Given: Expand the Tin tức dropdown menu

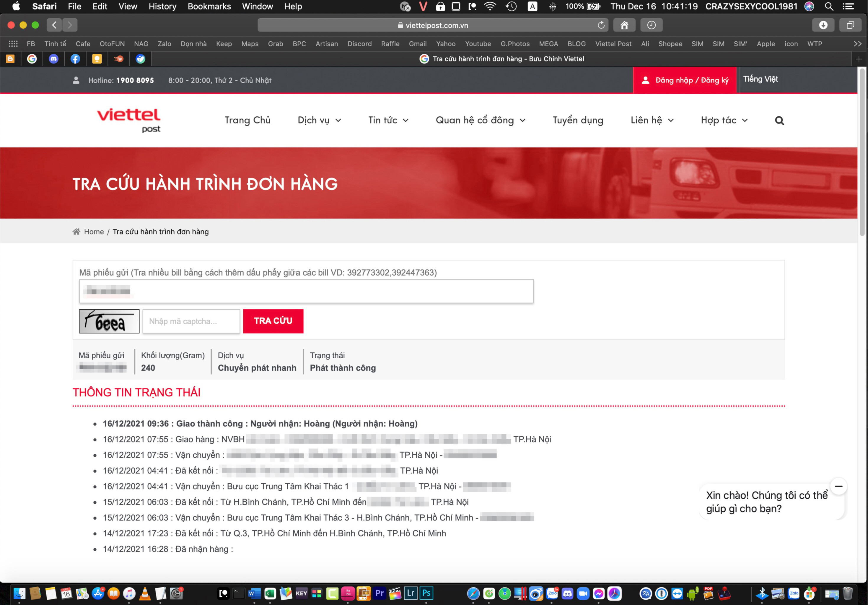Looking at the screenshot, I should tap(388, 120).
